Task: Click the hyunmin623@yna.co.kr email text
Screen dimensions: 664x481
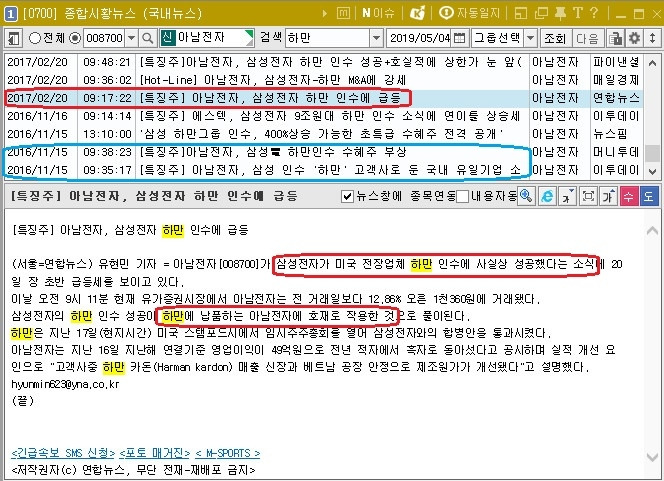Action: coord(65,384)
